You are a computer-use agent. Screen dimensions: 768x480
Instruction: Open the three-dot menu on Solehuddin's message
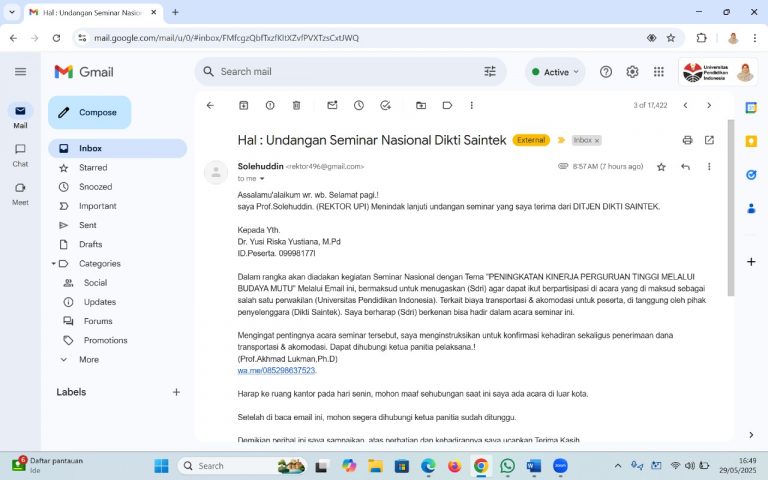(x=709, y=167)
